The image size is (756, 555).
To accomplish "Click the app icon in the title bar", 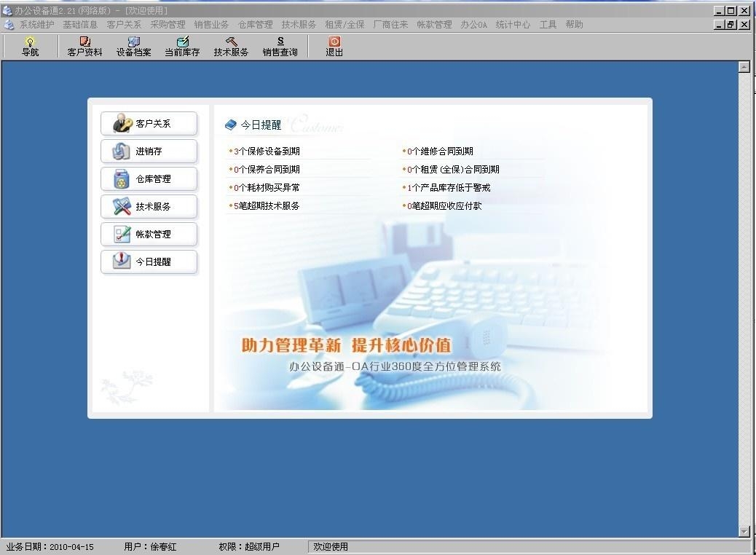I will tap(7, 10).
